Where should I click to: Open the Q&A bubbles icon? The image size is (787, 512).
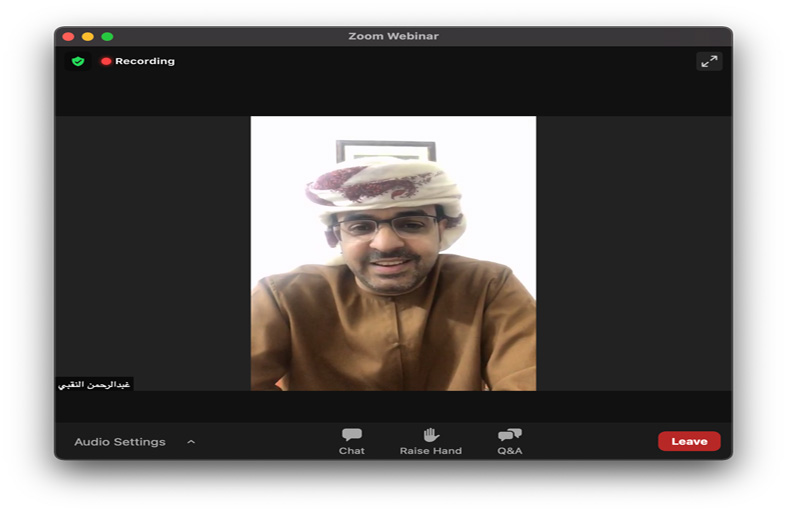pos(510,434)
